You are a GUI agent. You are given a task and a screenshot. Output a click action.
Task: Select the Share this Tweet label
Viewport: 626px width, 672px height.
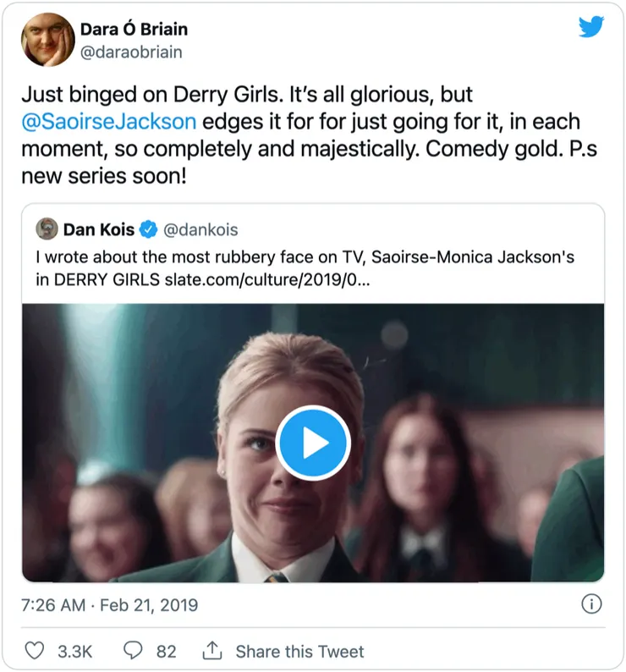299,652
